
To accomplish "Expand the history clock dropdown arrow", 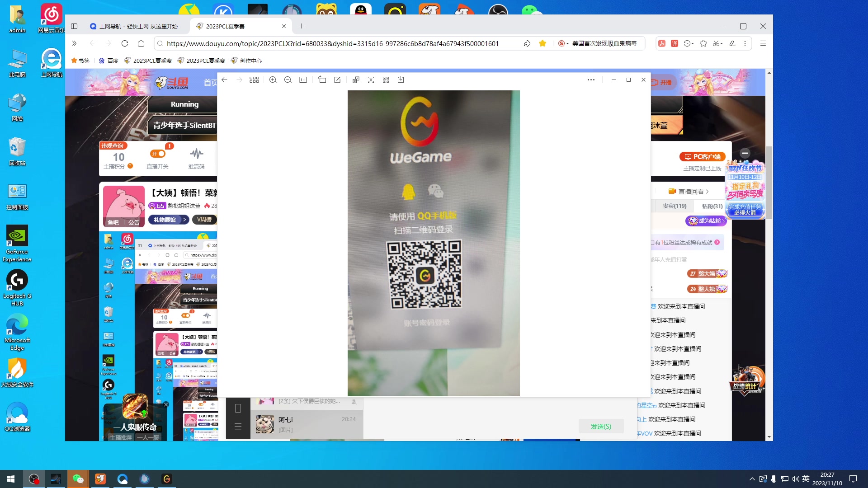I will point(693,44).
